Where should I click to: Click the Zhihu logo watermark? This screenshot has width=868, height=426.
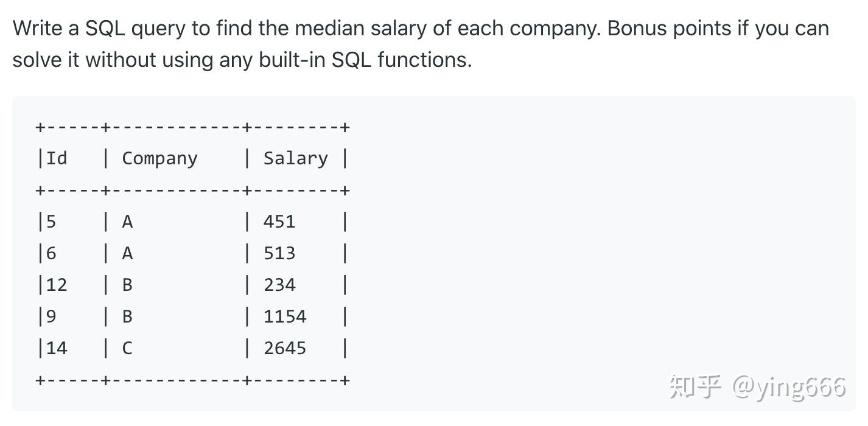(695, 387)
